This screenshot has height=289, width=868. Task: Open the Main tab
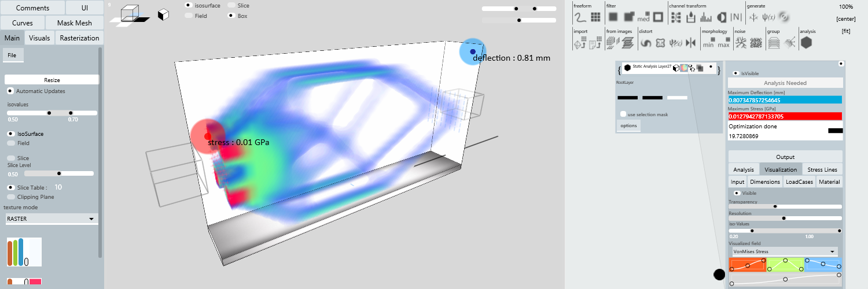[12, 38]
